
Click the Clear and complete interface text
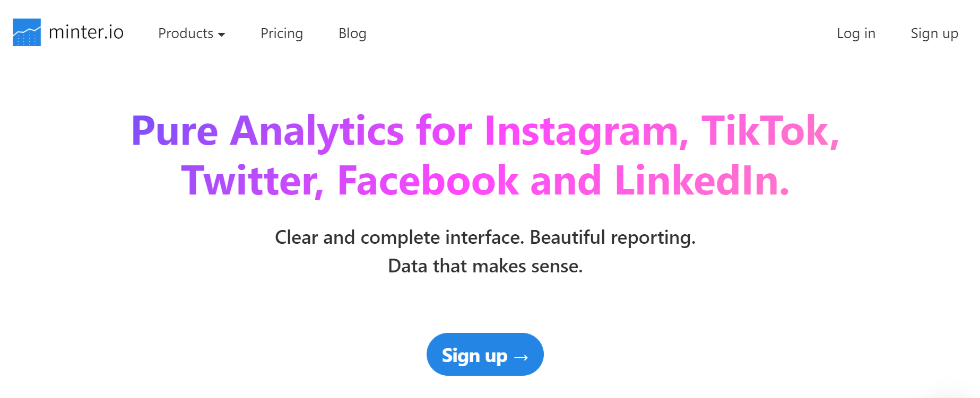point(400,237)
